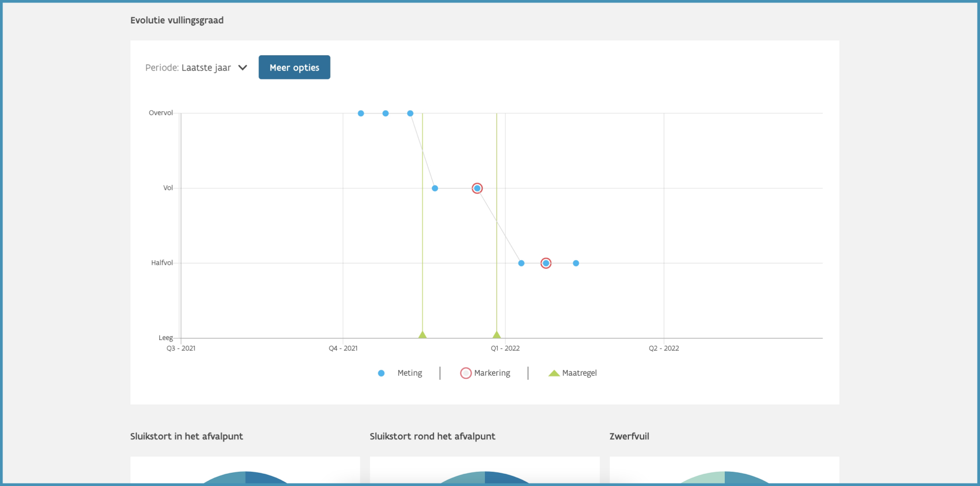Click the Evolutie vullingsgraad heading
The height and width of the screenshot is (486, 980).
pyautogui.click(x=177, y=20)
